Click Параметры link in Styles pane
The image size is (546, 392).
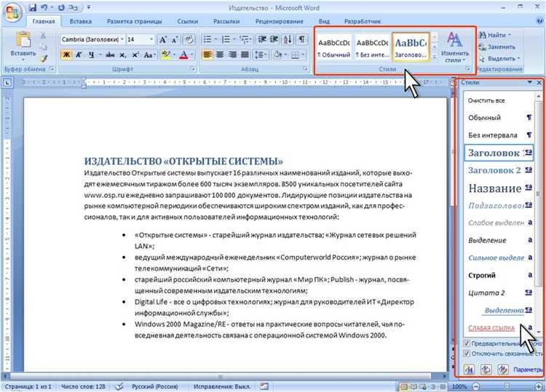pos(528,369)
